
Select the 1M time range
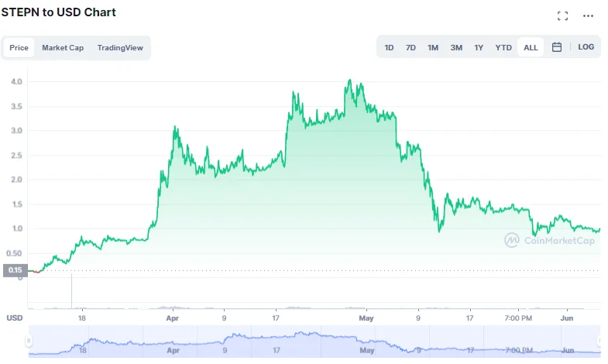pos(433,48)
